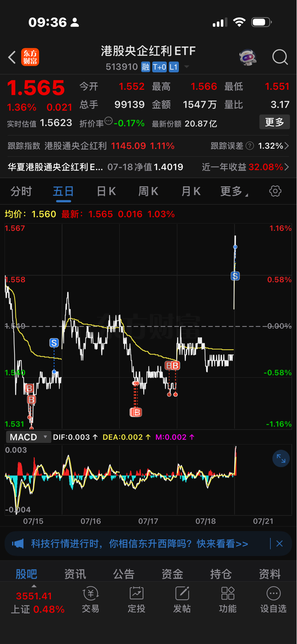Select the 股吧 tab
Image resolution: width=297 pixels, height=644 pixels.
coord(26,574)
